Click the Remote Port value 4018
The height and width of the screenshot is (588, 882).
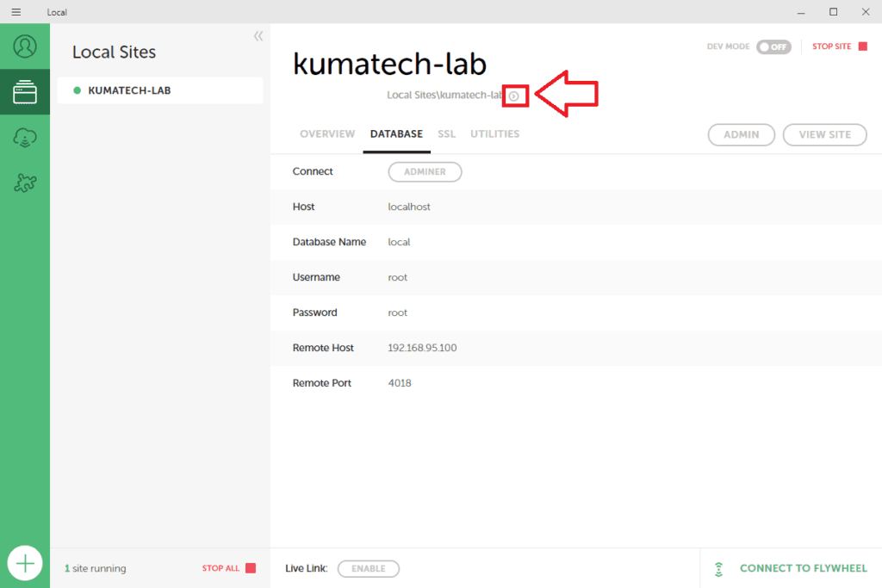(x=400, y=383)
